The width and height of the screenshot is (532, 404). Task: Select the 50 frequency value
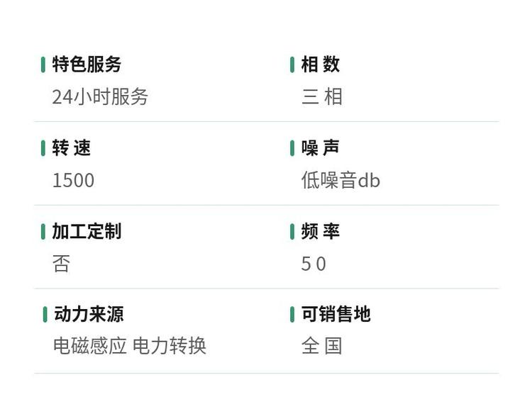click(314, 264)
